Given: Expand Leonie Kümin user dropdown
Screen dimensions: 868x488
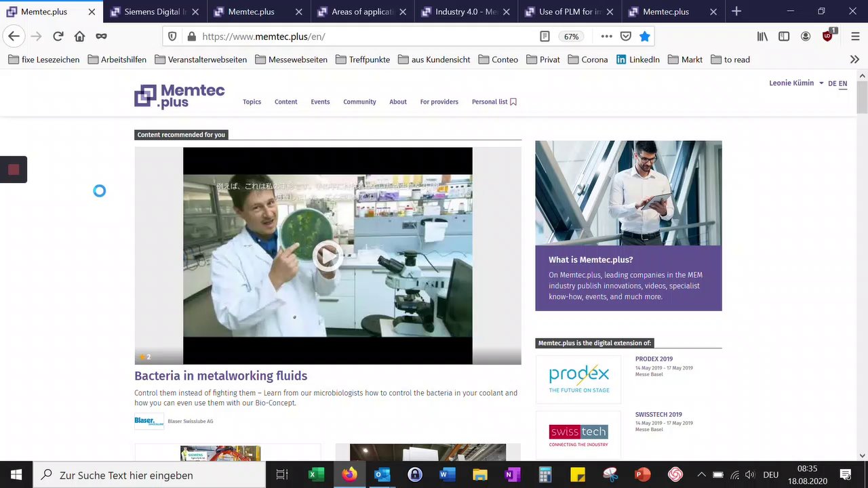Looking at the screenshot, I should [x=796, y=83].
